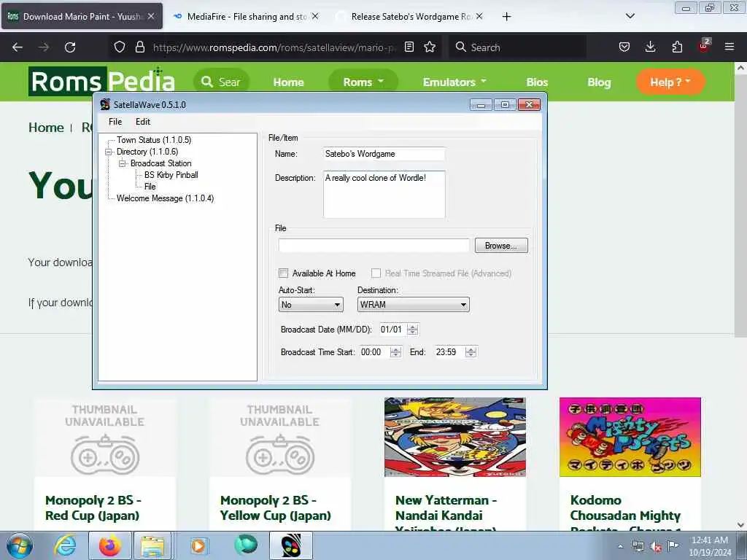Adjust the Broadcast End time spinner
Image resolution: width=747 pixels, height=560 pixels.
471,352
